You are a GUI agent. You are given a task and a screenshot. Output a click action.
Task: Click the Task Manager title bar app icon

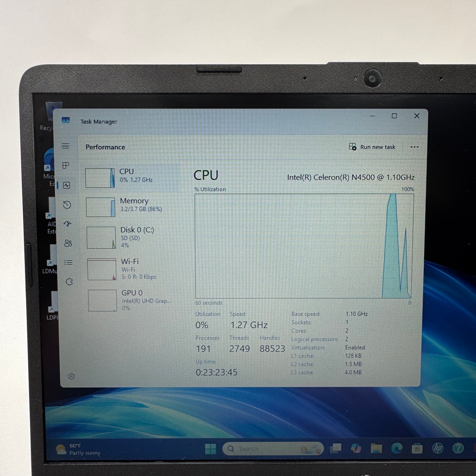(x=66, y=120)
